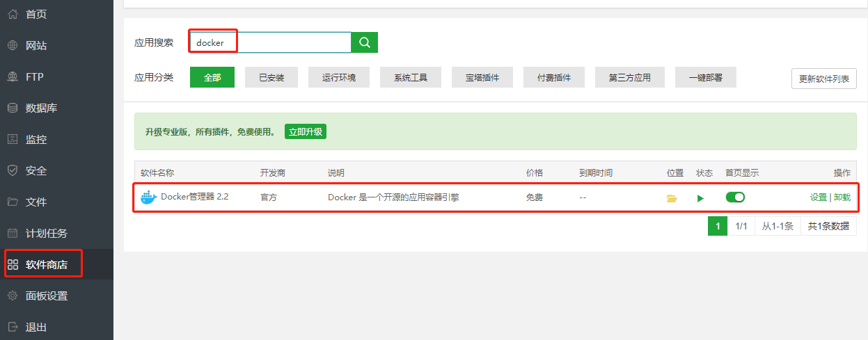Click 卸载 link for Docker manager
This screenshot has height=340, width=868.
coord(842,197)
